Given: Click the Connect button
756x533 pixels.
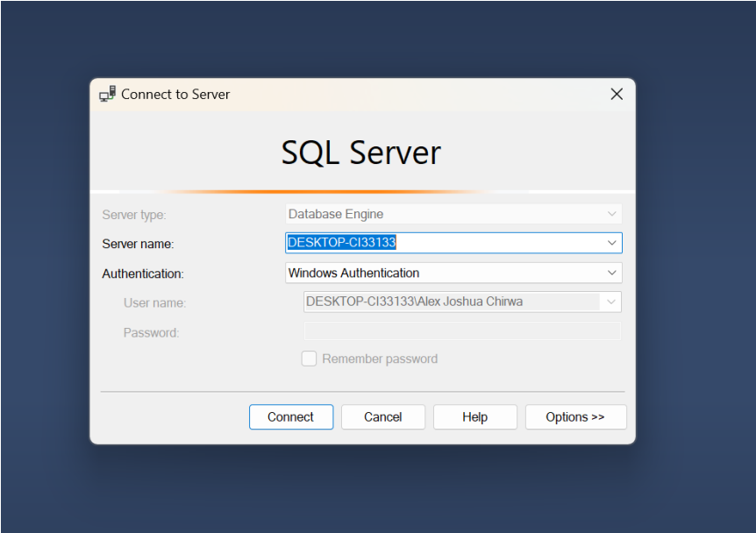Looking at the screenshot, I should [x=290, y=417].
